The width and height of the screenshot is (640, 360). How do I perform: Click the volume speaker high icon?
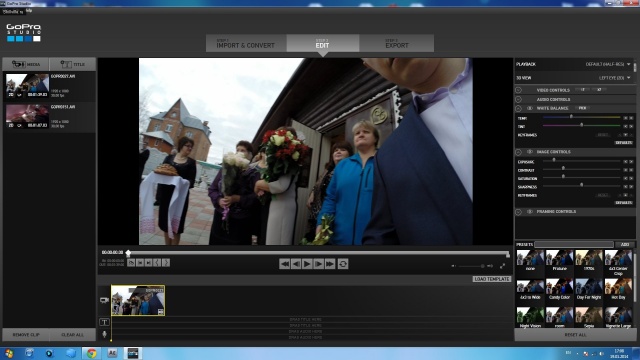pyautogui.click(x=490, y=266)
